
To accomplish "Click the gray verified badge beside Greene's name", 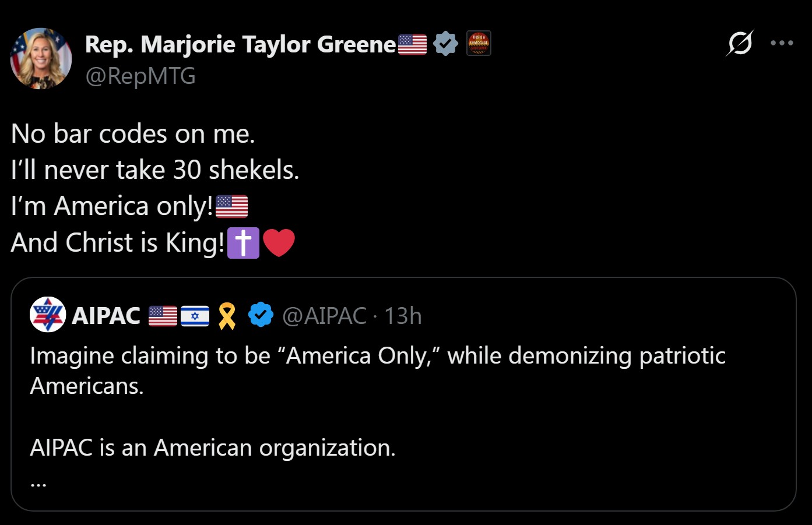I will click(445, 44).
